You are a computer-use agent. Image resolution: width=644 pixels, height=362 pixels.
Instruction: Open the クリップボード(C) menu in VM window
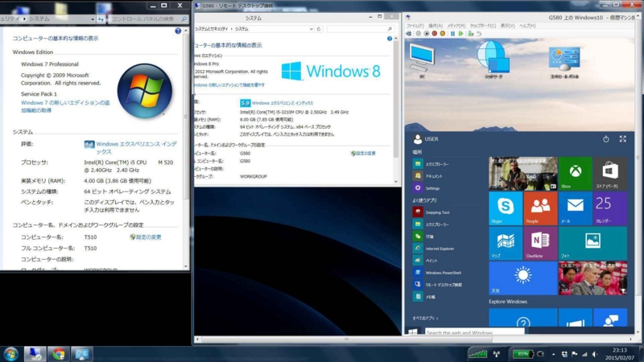point(482,26)
